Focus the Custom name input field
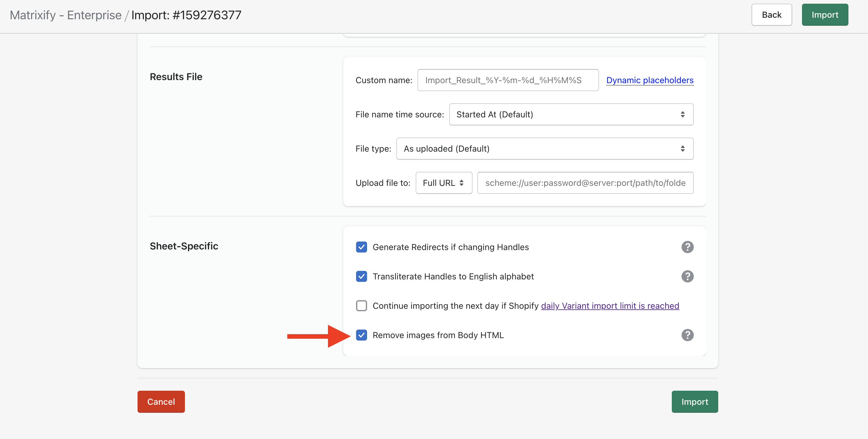The image size is (868, 439). pyautogui.click(x=508, y=80)
